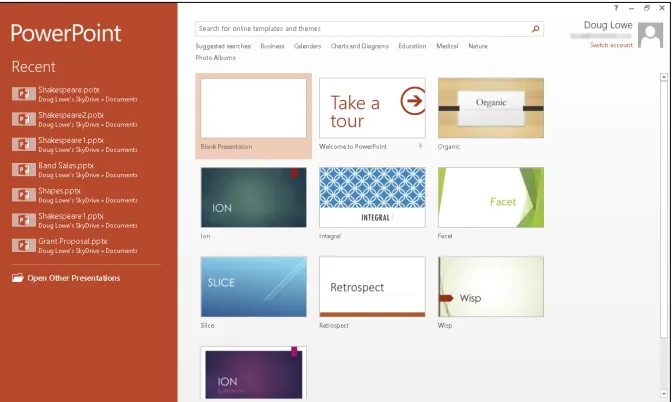Minimize the PowerPoint window
672x402 pixels.
click(x=631, y=8)
